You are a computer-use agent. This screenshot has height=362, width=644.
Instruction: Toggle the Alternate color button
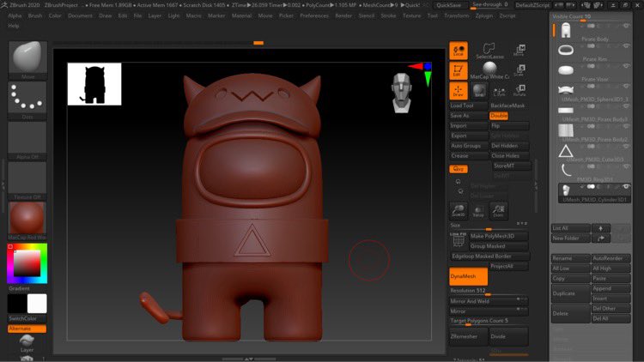(x=27, y=329)
